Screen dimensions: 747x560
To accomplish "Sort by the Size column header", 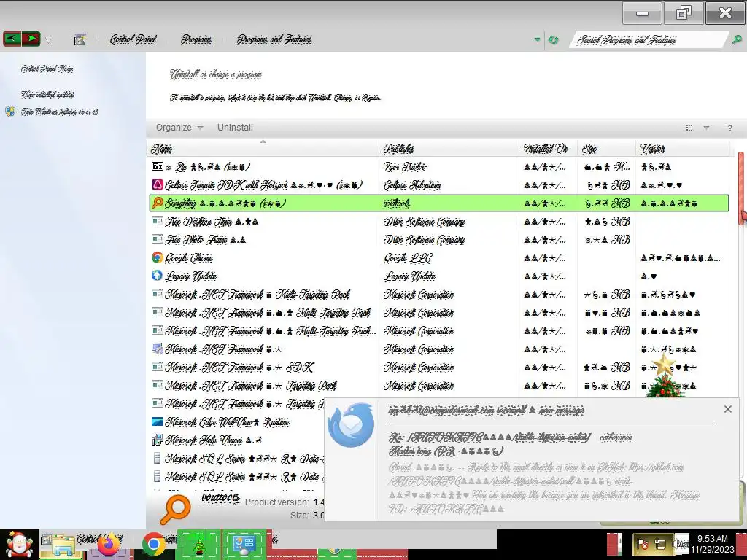I will (x=606, y=149).
